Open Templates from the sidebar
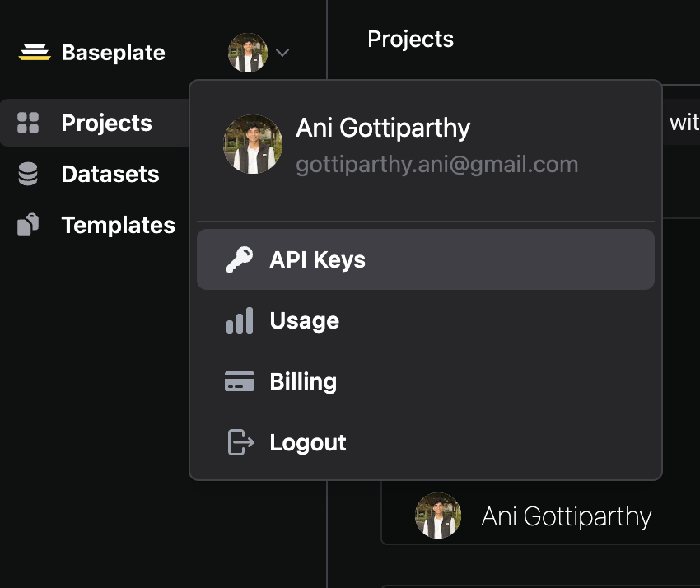 pyautogui.click(x=118, y=225)
